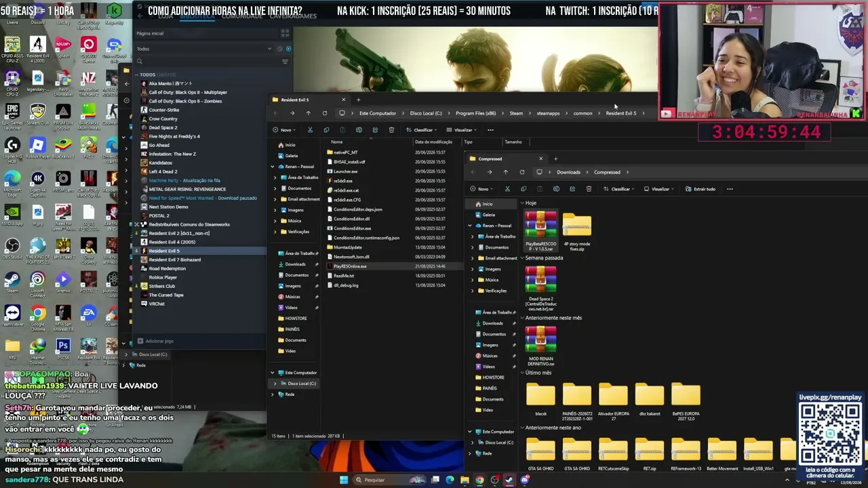Select Dead Space 2 rar archive
Viewport: 868px width, 488px height.
540,288
